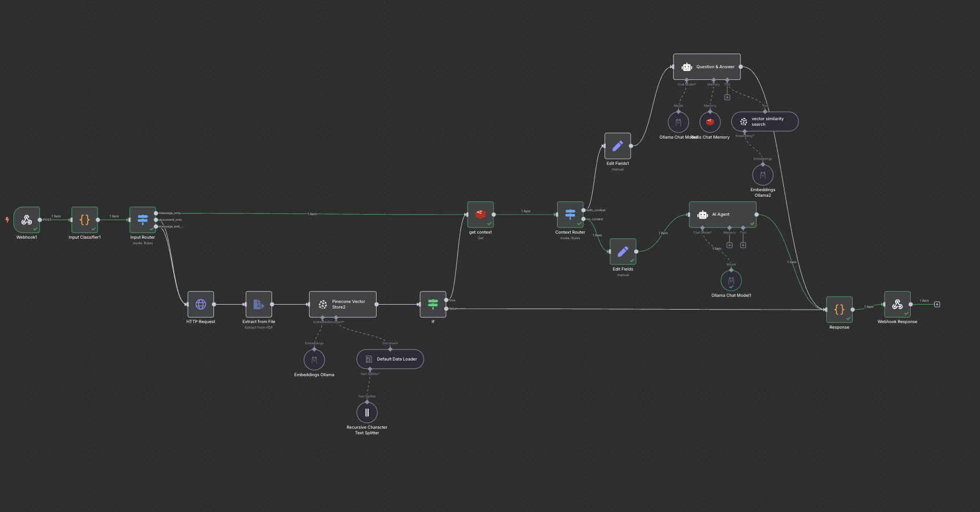Viewport: 980px width, 512px height.
Task: Open the Question & Answer agent node
Action: [x=707, y=67]
